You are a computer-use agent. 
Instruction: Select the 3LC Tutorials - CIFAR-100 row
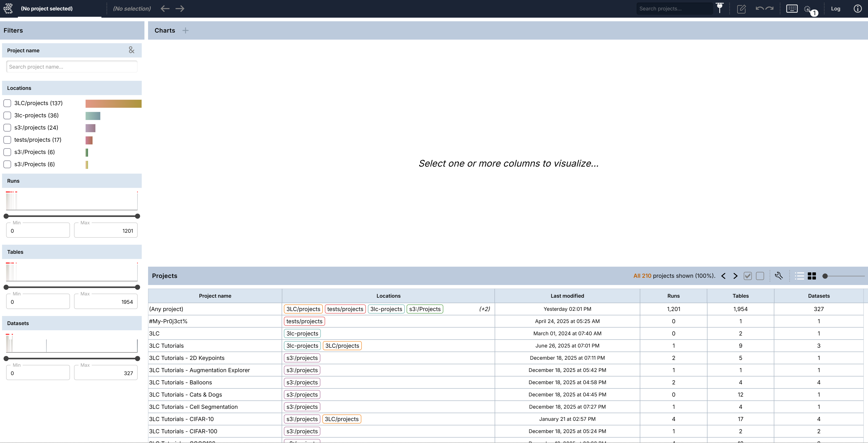pyautogui.click(x=506, y=431)
